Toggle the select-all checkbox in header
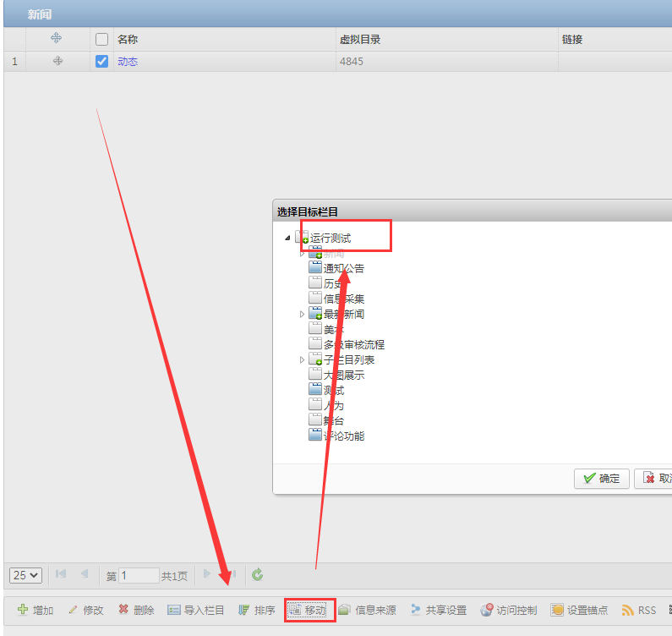 (x=102, y=39)
